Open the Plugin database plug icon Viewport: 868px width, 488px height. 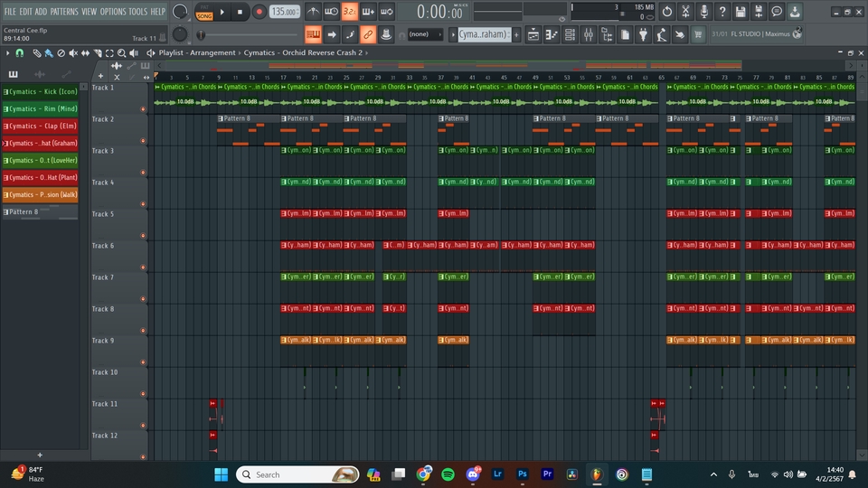(643, 34)
